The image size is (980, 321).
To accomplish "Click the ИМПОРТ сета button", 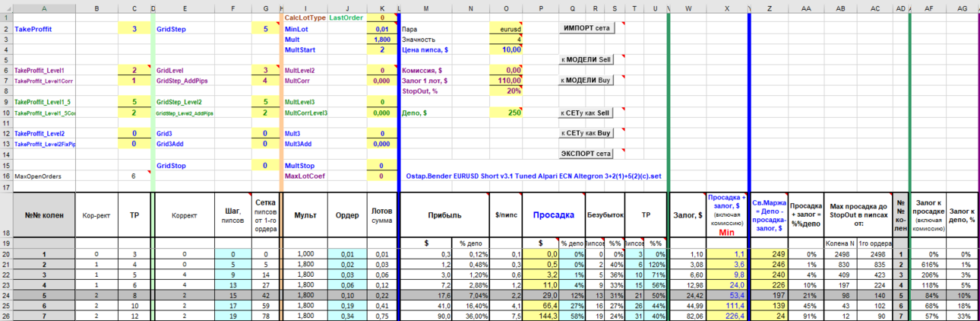I will click(x=586, y=27).
